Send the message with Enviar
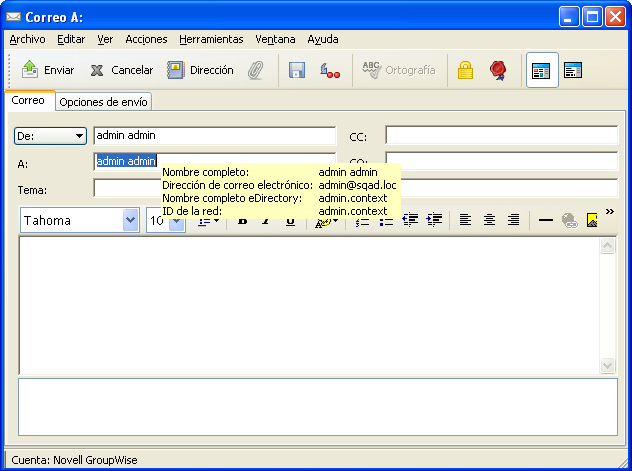This screenshot has width=632, height=471. click(x=48, y=70)
